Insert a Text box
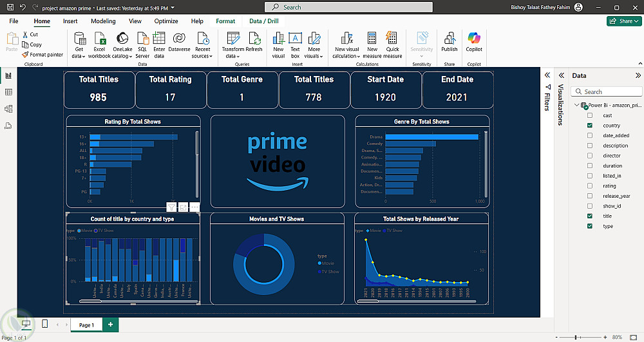644x342 pixels. pos(295,45)
